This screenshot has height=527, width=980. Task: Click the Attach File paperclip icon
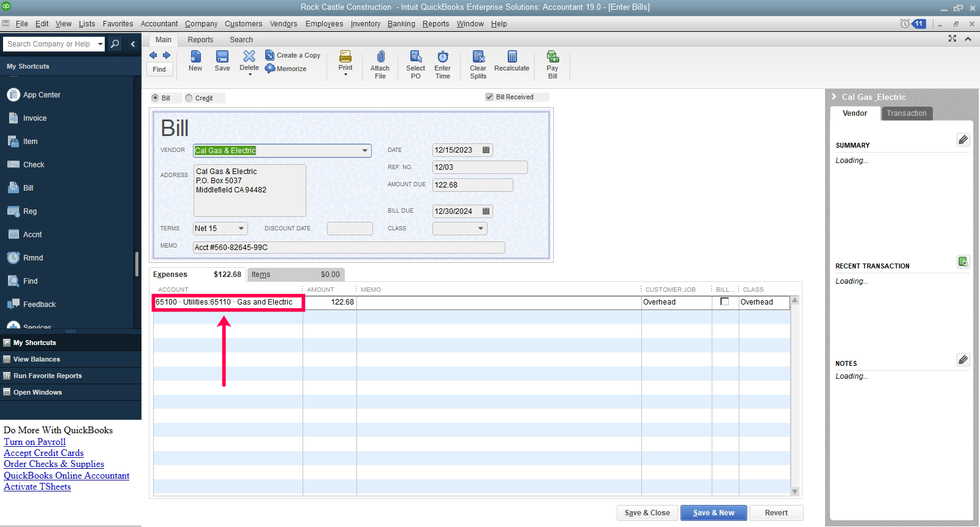(380, 56)
